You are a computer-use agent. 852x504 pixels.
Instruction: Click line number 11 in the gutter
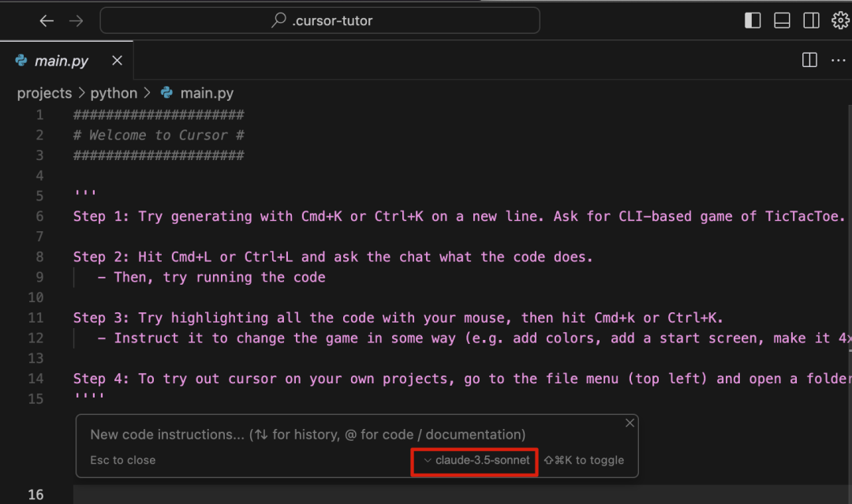[35, 318]
